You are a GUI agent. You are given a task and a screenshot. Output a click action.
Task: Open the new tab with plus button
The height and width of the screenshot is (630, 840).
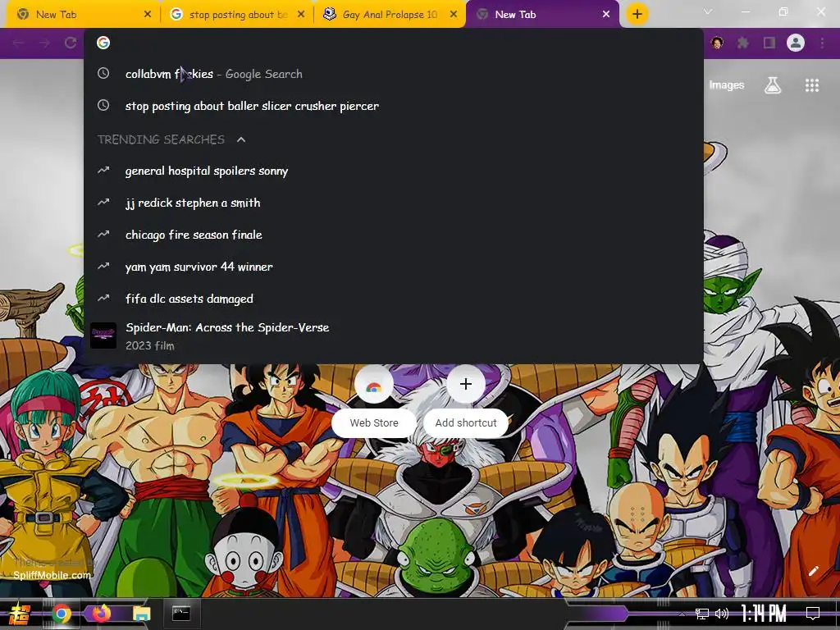(637, 15)
